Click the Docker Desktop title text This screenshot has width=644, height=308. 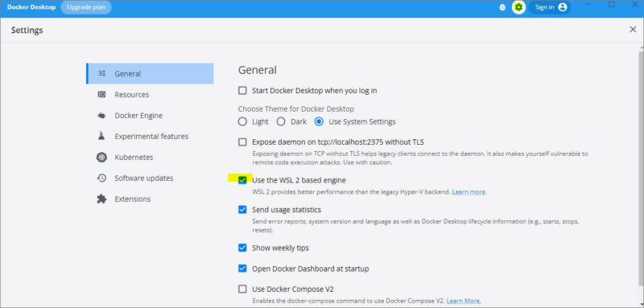tap(31, 7)
